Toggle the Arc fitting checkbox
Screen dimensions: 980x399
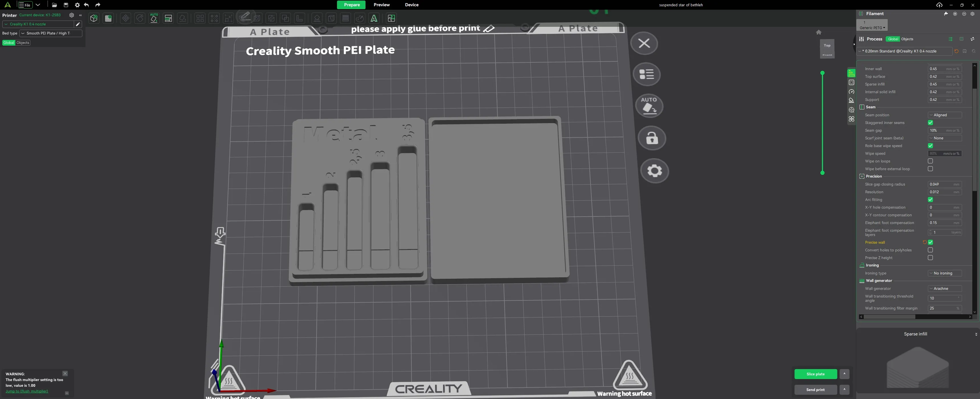click(x=930, y=199)
